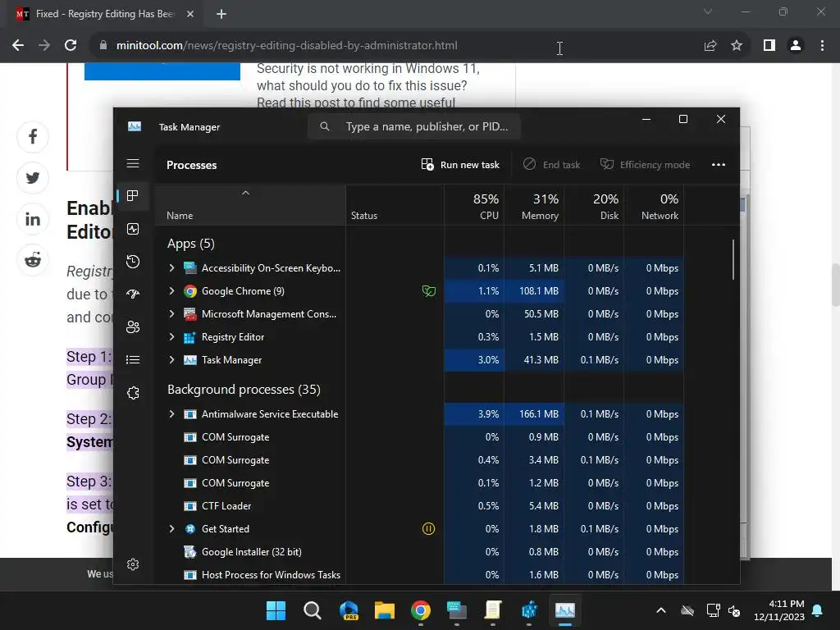The height and width of the screenshot is (630, 840).
Task: Reload the Chrome page
Action: (x=71, y=46)
